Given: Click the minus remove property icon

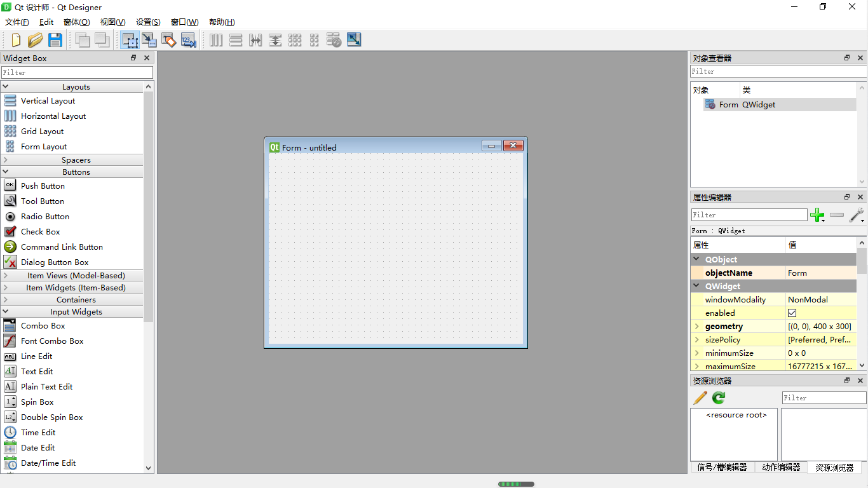Looking at the screenshot, I should (x=837, y=215).
